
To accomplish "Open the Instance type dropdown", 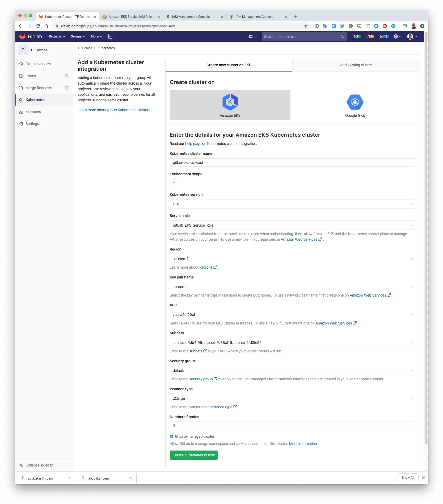I will coord(292,398).
